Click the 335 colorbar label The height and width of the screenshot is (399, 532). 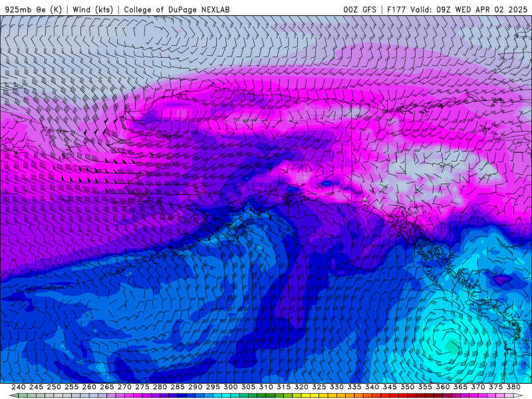(x=354, y=387)
